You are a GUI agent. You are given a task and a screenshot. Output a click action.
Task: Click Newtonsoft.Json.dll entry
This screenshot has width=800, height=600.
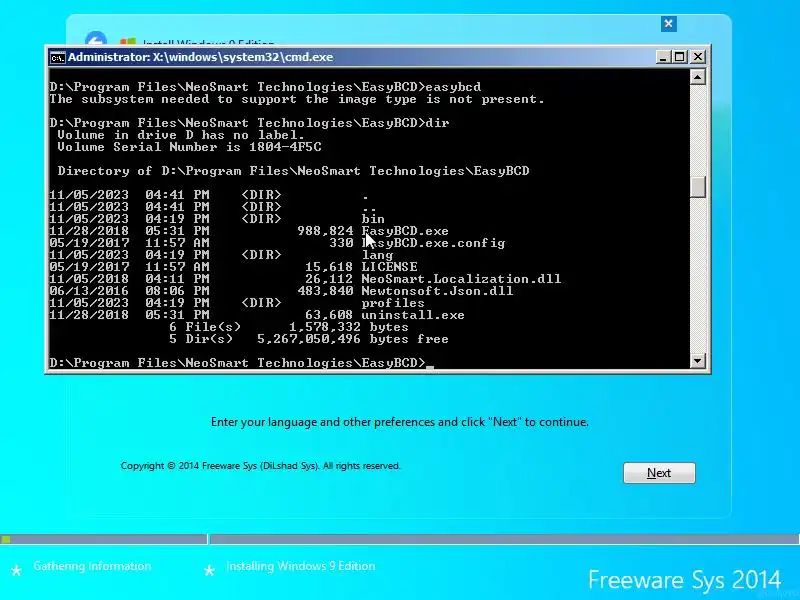[x=437, y=291]
